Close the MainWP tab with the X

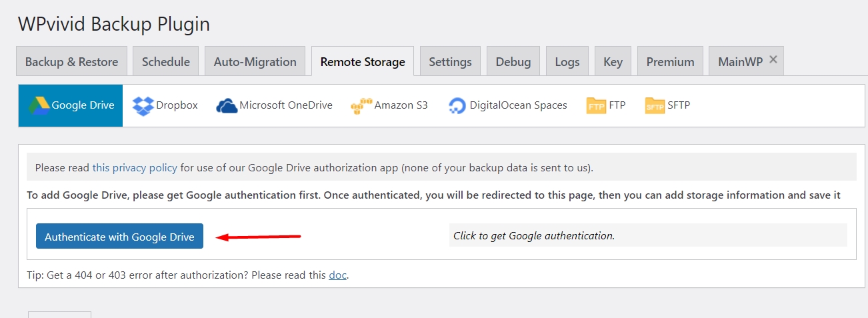(x=773, y=59)
